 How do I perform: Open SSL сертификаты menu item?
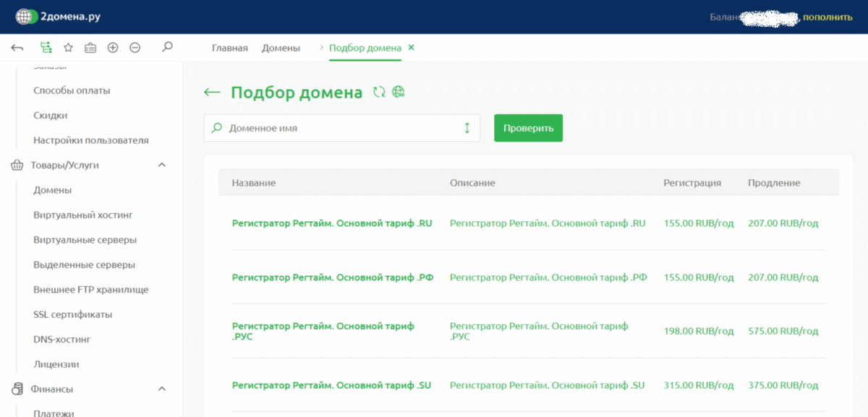tap(73, 314)
